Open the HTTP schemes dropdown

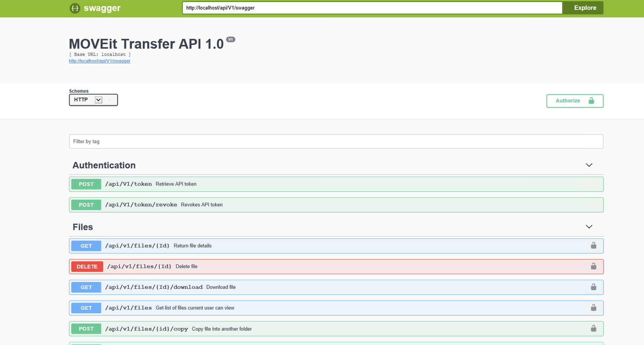click(93, 100)
